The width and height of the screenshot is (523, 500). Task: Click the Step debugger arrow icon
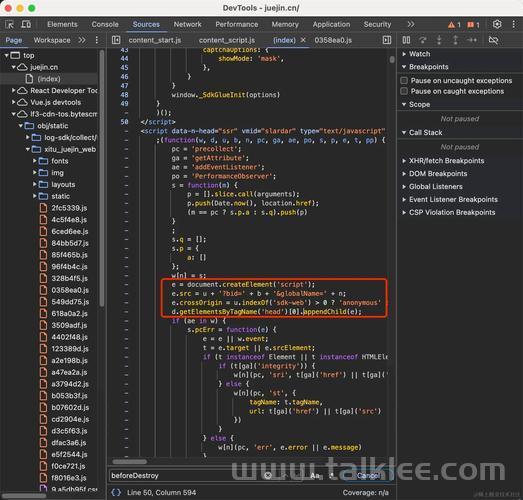472,40
